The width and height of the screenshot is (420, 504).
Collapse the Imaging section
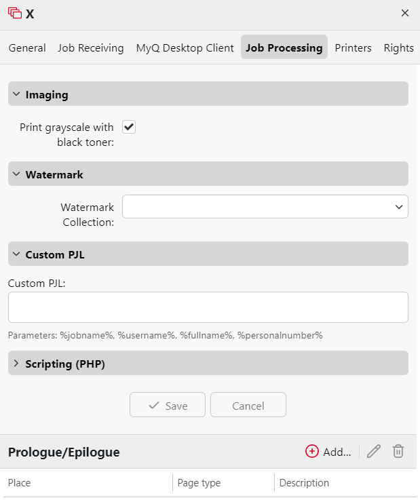coord(17,94)
